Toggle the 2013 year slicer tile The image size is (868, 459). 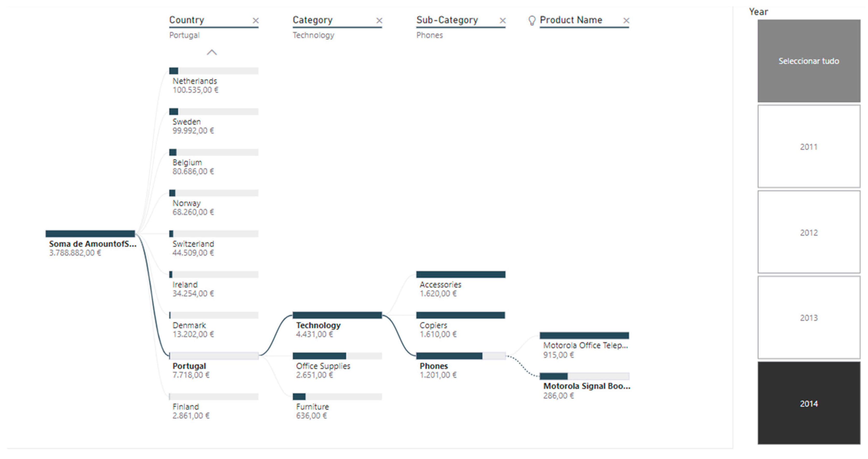point(809,317)
